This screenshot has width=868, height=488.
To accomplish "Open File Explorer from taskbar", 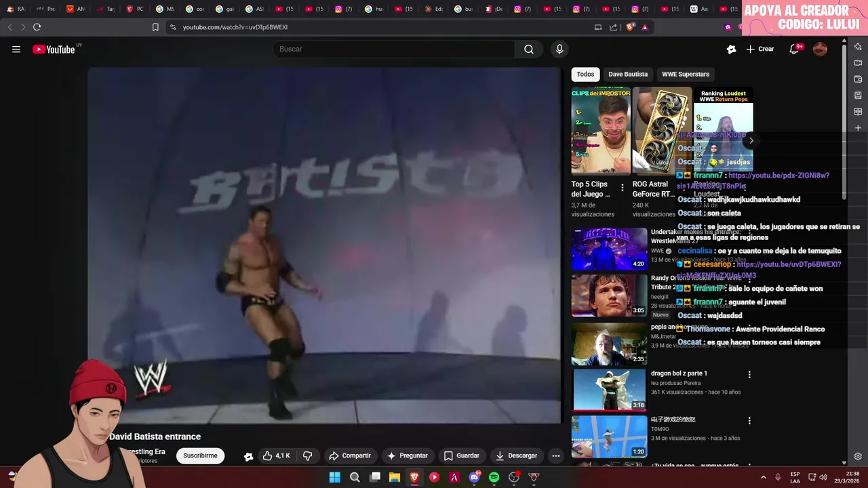I will (x=395, y=477).
